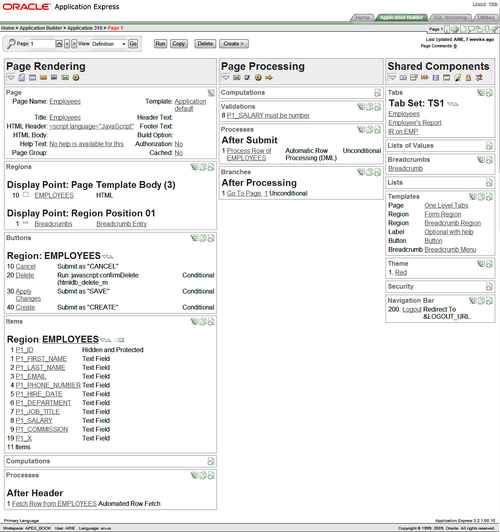The width and height of the screenshot is (500, 532).
Task: Click reorder triangles beside Region EMPLOYEES in Items
Action: pyautogui.click(x=105, y=340)
